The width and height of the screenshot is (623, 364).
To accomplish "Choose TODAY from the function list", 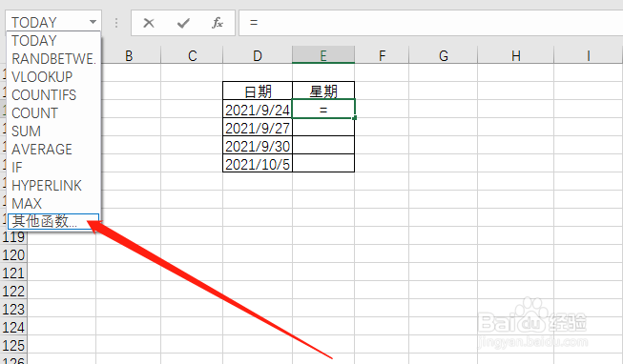I will coord(53,40).
